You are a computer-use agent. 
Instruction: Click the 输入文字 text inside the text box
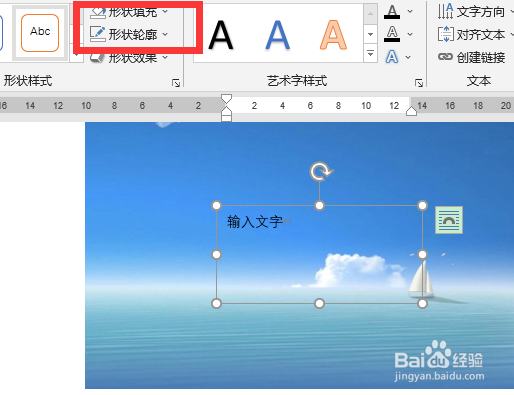[255, 222]
